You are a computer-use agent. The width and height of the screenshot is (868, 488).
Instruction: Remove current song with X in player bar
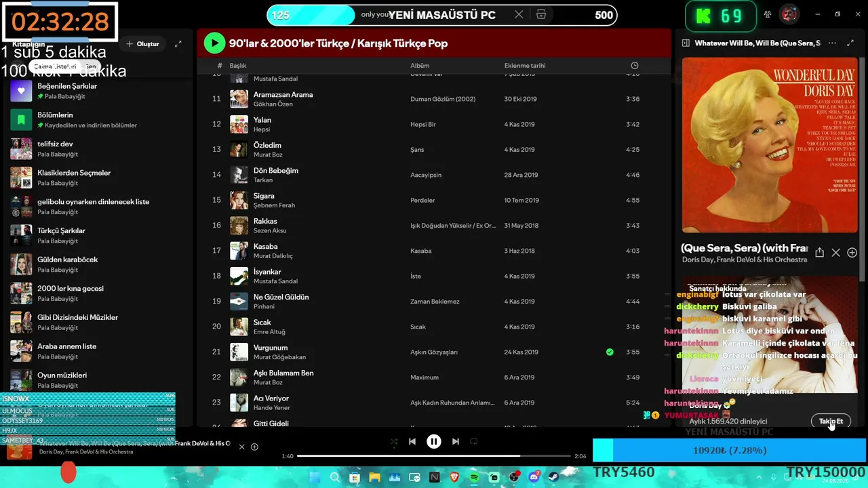(241, 447)
